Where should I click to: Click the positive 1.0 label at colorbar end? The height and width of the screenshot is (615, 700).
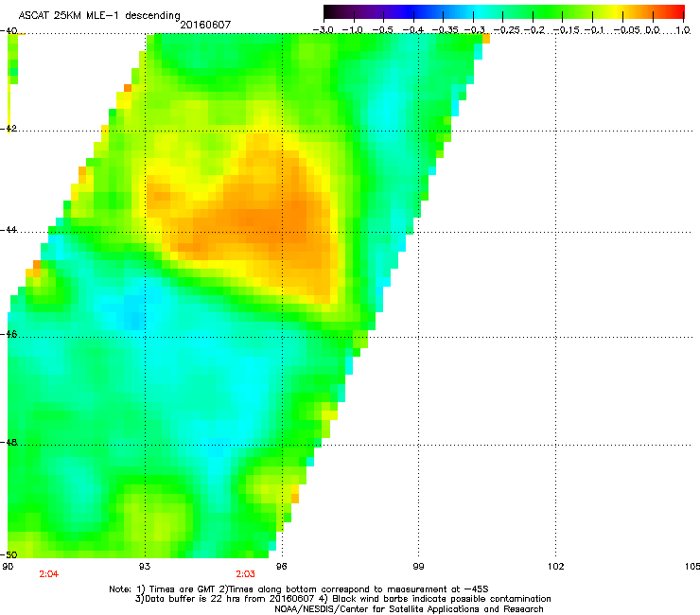[683, 30]
